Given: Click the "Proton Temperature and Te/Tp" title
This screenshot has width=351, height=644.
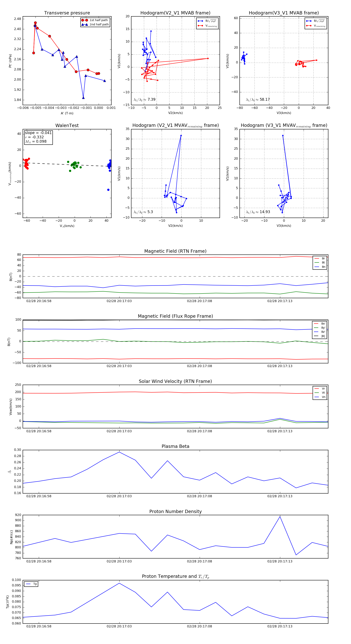Looking at the screenshot, I should coord(175,576).
